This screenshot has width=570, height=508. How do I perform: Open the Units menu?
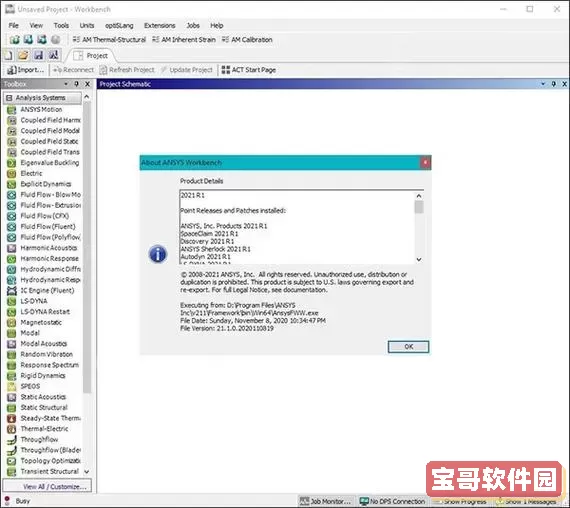[x=87, y=25]
